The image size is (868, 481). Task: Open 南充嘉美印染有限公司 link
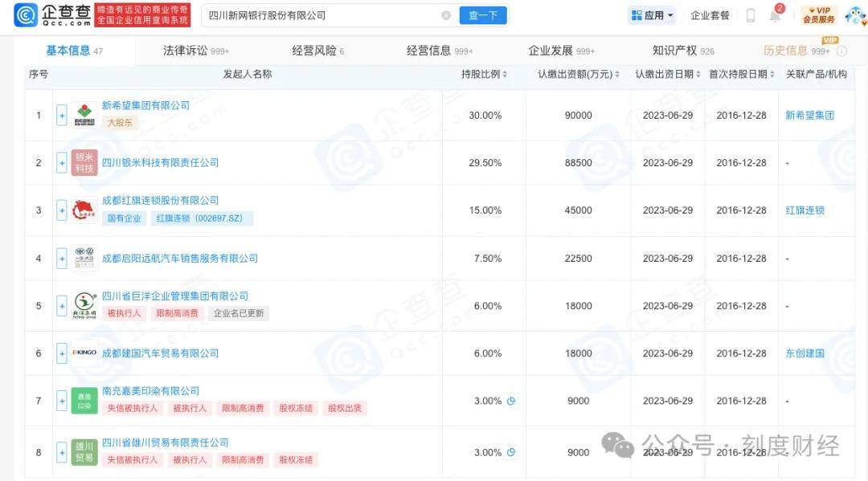coord(150,391)
